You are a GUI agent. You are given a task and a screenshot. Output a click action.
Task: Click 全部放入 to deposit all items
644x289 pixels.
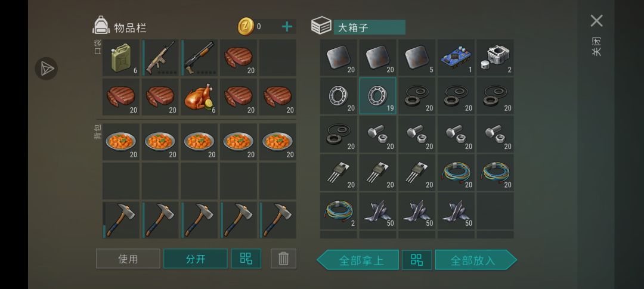point(476,260)
